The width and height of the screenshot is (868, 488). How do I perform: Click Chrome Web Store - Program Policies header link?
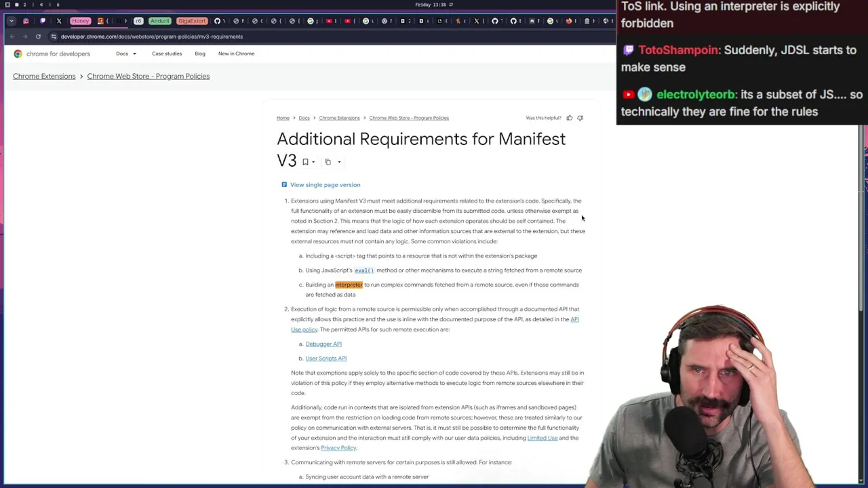coord(149,76)
